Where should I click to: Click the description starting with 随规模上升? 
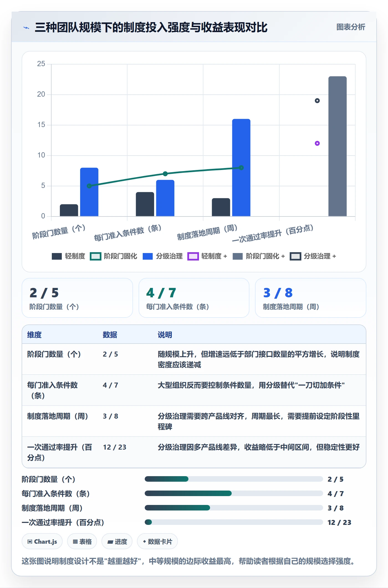pos(259,359)
